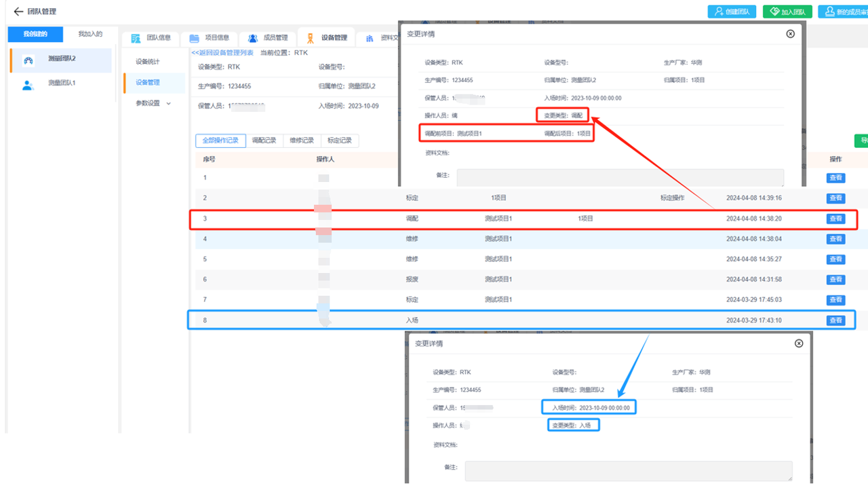Click the back arrow beside 团队管理

click(x=18, y=12)
